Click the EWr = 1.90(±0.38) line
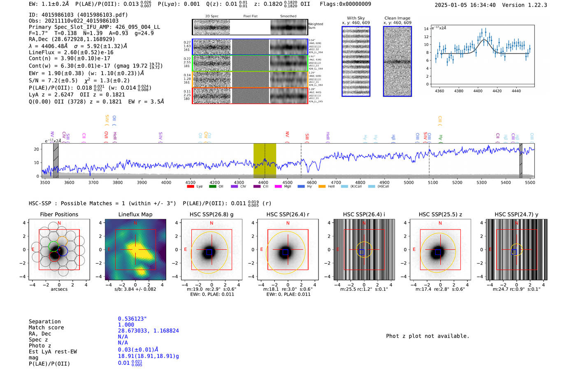Image resolution: width=576 pixels, height=392 pixels. point(86,73)
